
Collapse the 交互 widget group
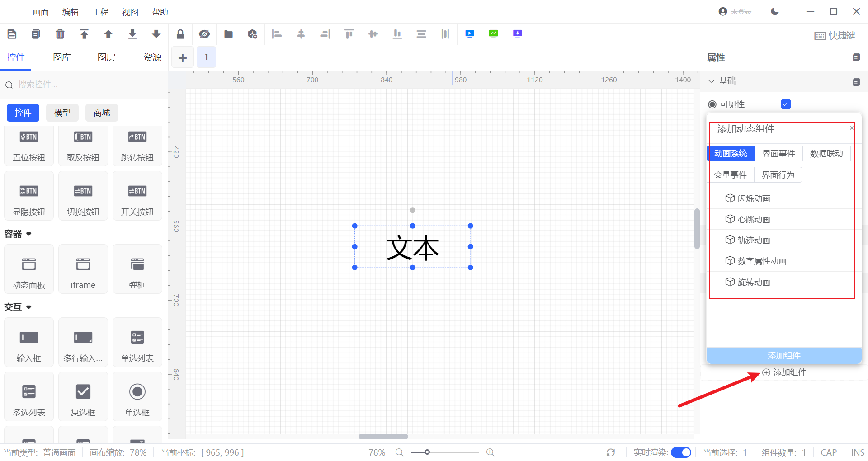pyautogui.click(x=29, y=307)
